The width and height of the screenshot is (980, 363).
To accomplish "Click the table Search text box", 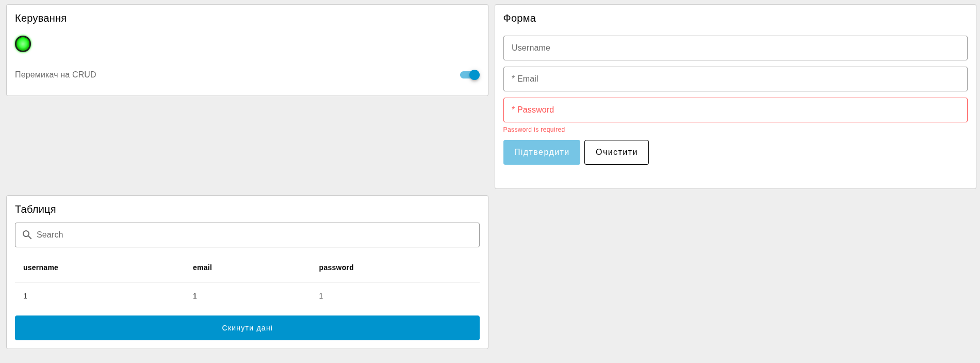I will [253, 235].
